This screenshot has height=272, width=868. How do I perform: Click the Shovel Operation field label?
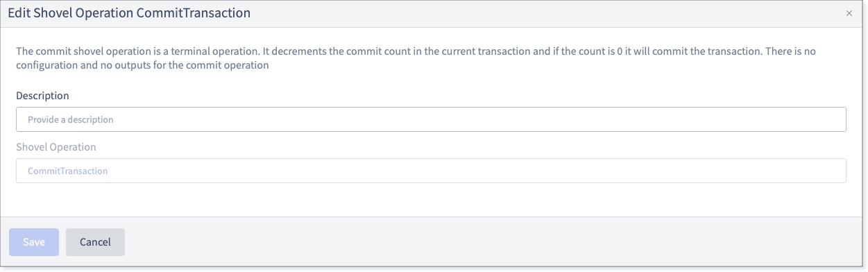56,147
